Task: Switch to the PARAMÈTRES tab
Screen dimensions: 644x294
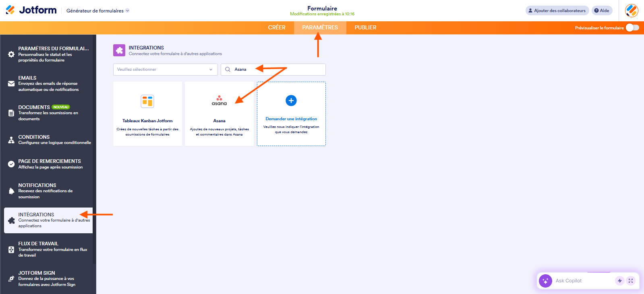Action: point(320,27)
